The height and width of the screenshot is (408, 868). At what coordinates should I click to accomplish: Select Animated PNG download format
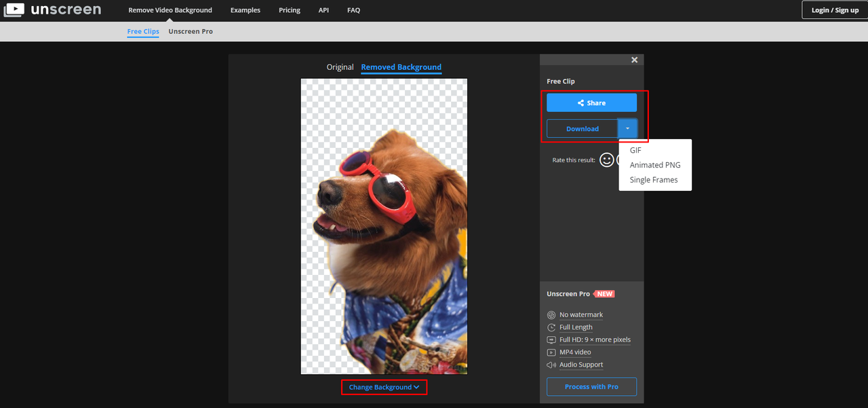click(655, 165)
